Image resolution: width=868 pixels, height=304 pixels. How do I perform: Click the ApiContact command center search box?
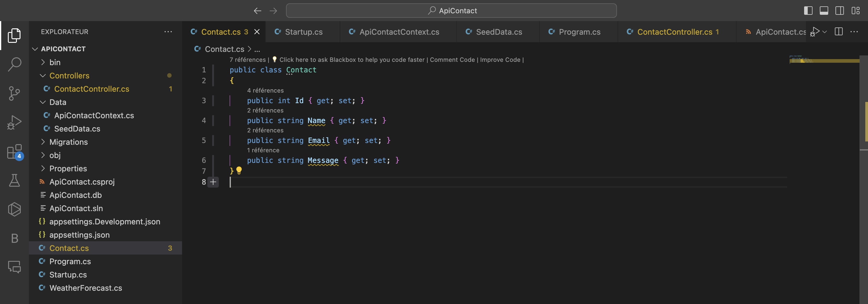click(x=451, y=11)
